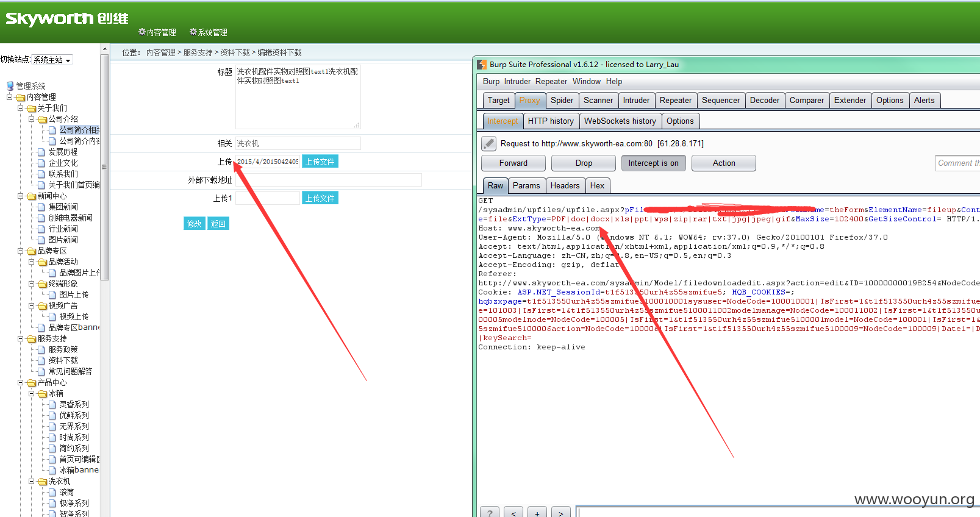Click the help question mark button in Burp search bar
The width and height of the screenshot is (980, 517).
click(x=490, y=513)
